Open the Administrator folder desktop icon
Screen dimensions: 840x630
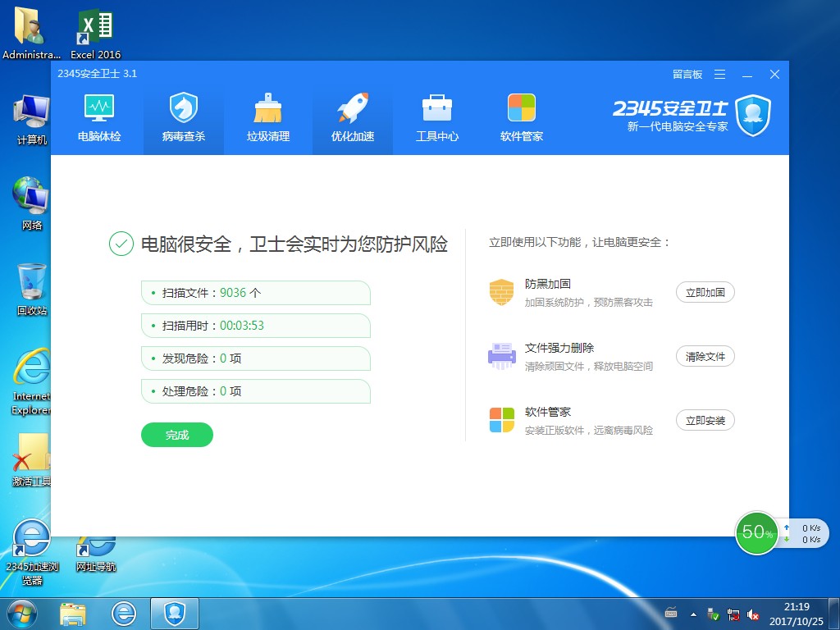click(30, 32)
